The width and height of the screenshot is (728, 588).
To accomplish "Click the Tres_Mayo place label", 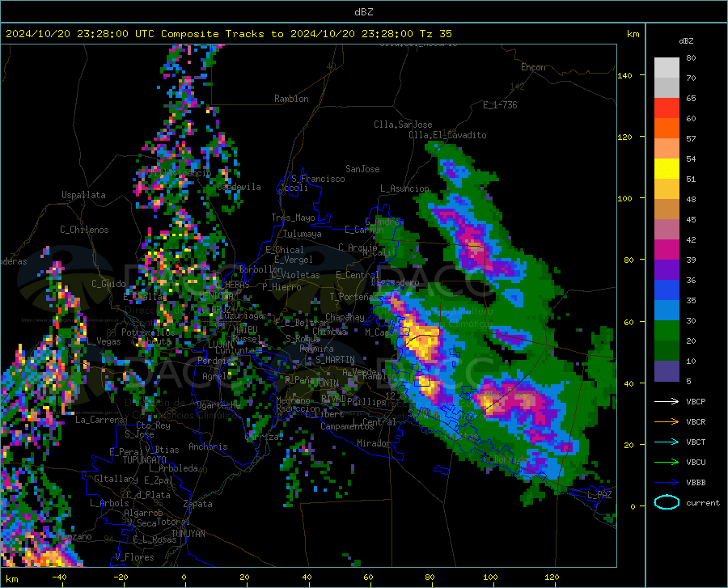I will coord(293,218).
